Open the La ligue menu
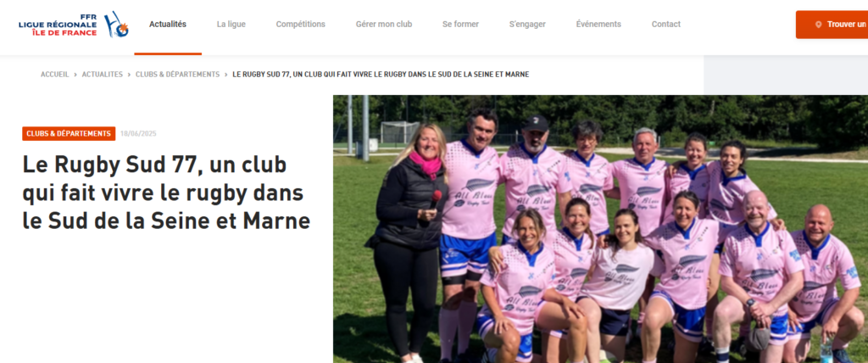The width and height of the screenshot is (868, 363). (231, 25)
